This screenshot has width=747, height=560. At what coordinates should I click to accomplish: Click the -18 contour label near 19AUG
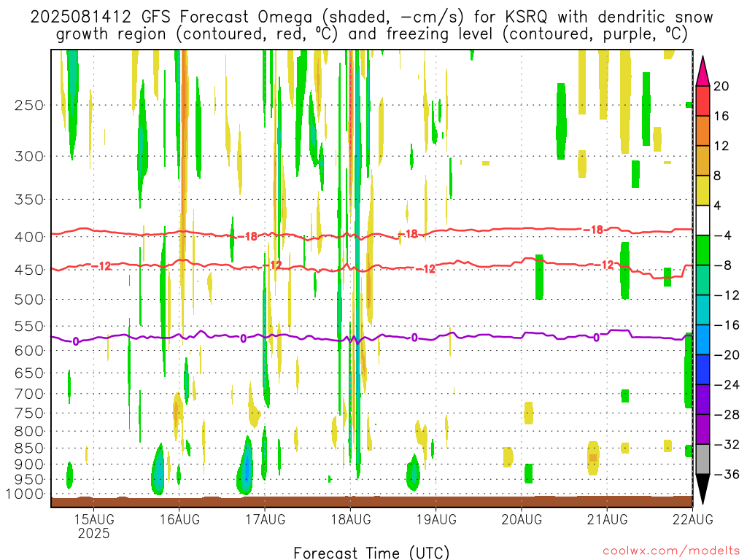[409, 234]
